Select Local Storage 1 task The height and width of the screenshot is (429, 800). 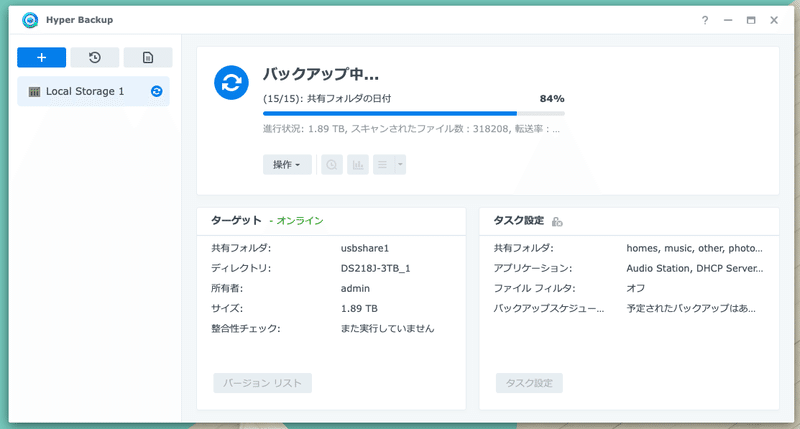pyautogui.click(x=93, y=91)
